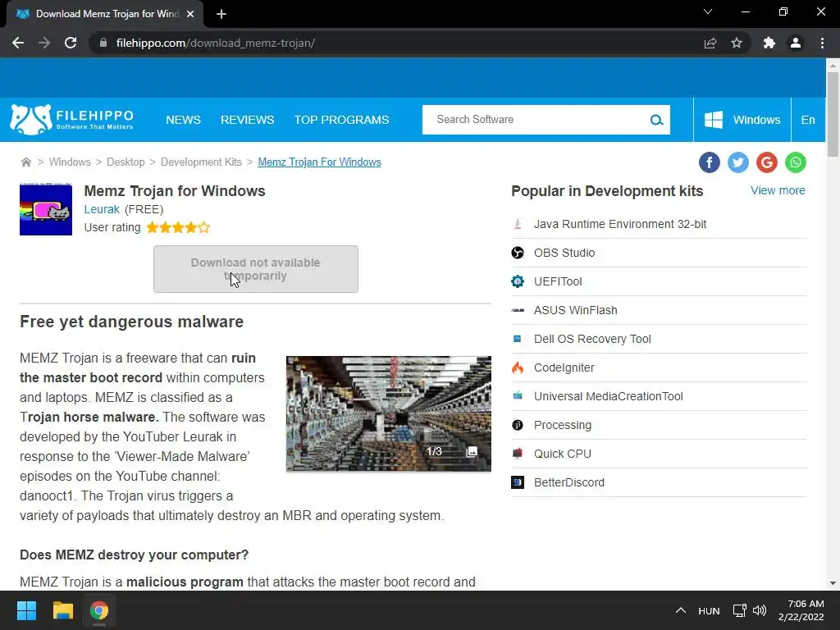Click the page's vertical scrollbar thumb
Screen dimensions: 840x630
833,113
